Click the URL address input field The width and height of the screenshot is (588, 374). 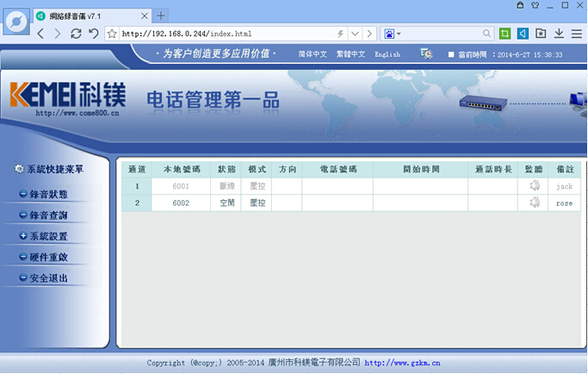(x=224, y=34)
